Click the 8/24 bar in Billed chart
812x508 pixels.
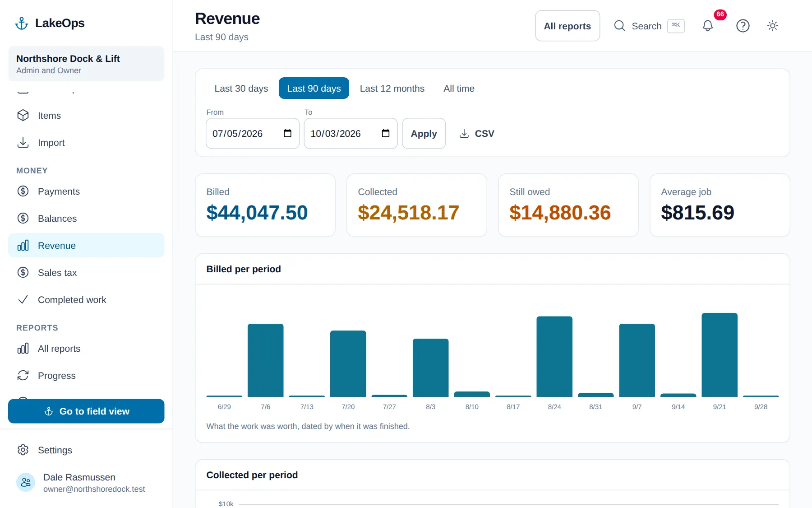click(x=554, y=357)
